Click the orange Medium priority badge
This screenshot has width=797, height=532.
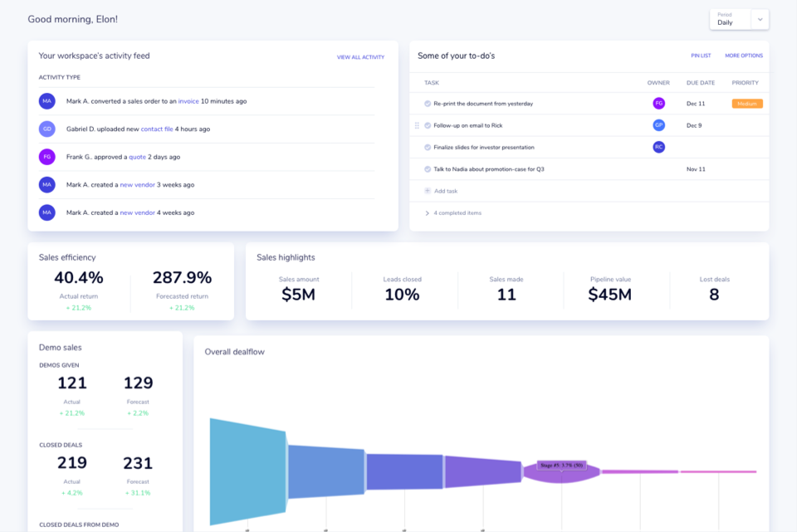pos(746,104)
